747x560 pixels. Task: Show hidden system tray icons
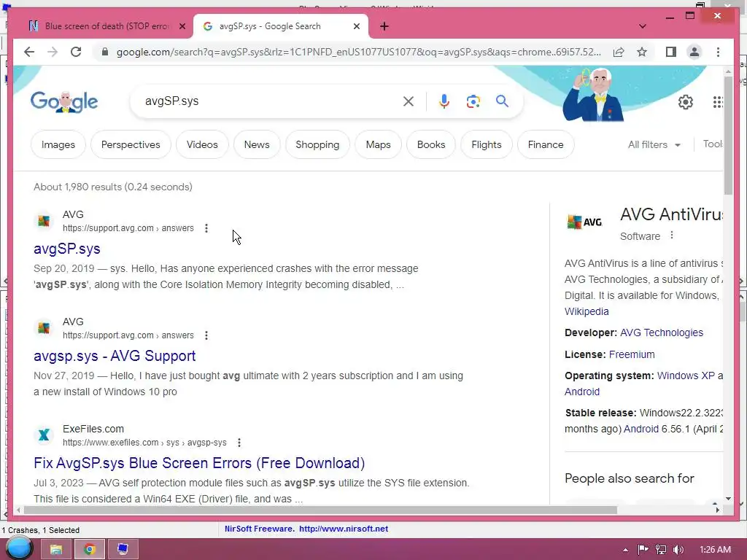[625, 550]
